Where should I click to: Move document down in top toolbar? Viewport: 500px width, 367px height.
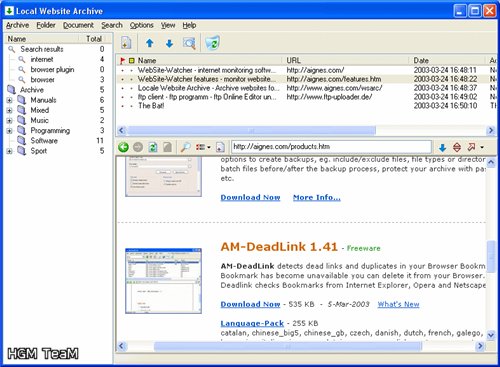tap(169, 43)
